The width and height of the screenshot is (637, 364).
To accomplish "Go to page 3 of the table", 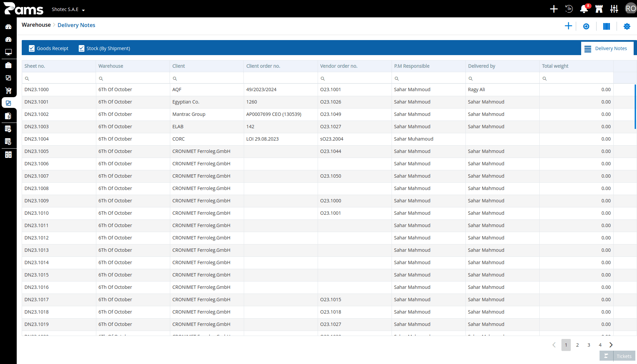I will click(x=589, y=345).
